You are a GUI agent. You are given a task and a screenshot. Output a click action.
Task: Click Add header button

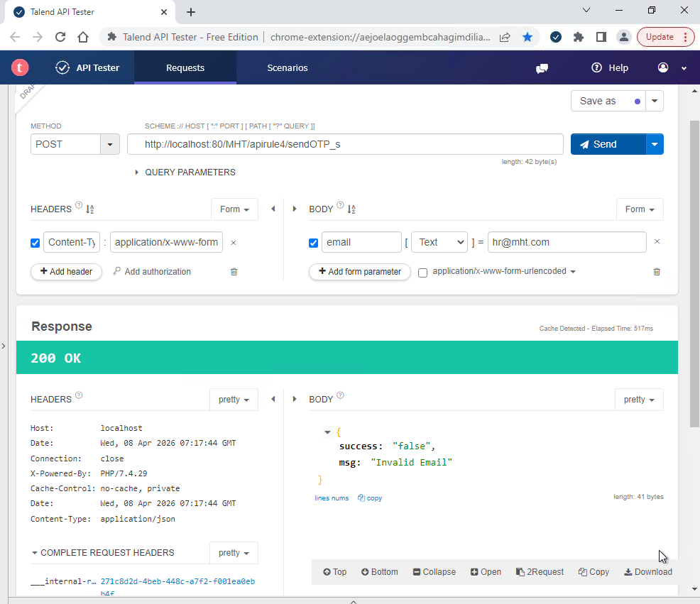click(66, 271)
